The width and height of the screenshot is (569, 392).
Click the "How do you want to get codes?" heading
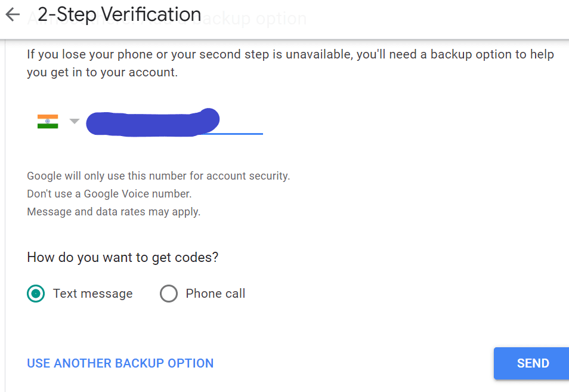(x=123, y=257)
